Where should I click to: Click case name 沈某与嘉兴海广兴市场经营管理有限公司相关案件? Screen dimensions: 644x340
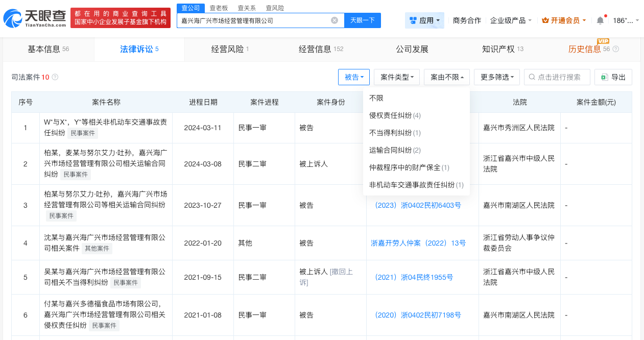(x=105, y=243)
